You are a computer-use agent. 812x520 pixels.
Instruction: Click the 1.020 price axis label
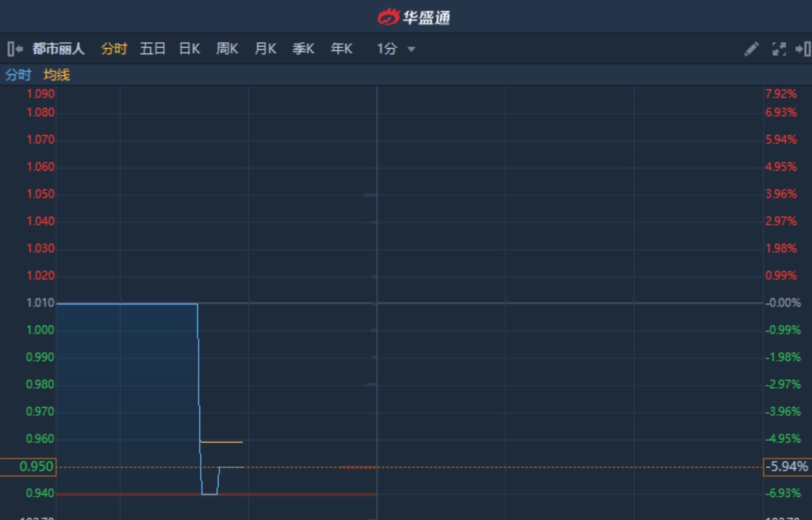pos(41,276)
